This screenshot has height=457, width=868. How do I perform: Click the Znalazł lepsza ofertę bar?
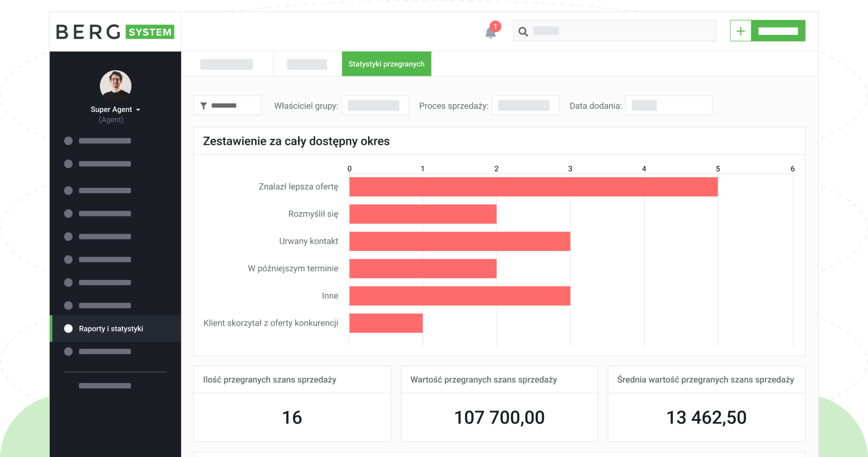pyautogui.click(x=534, y=187)
